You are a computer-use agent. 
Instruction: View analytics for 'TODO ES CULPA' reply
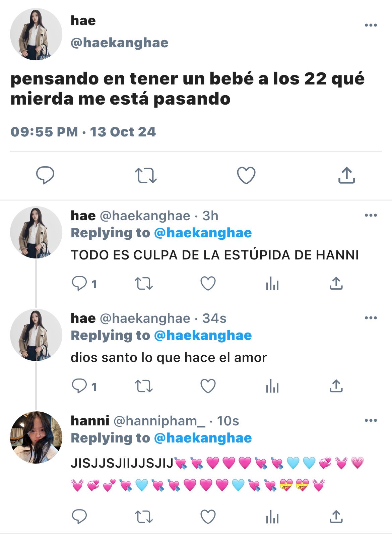[x=272, y=284]
